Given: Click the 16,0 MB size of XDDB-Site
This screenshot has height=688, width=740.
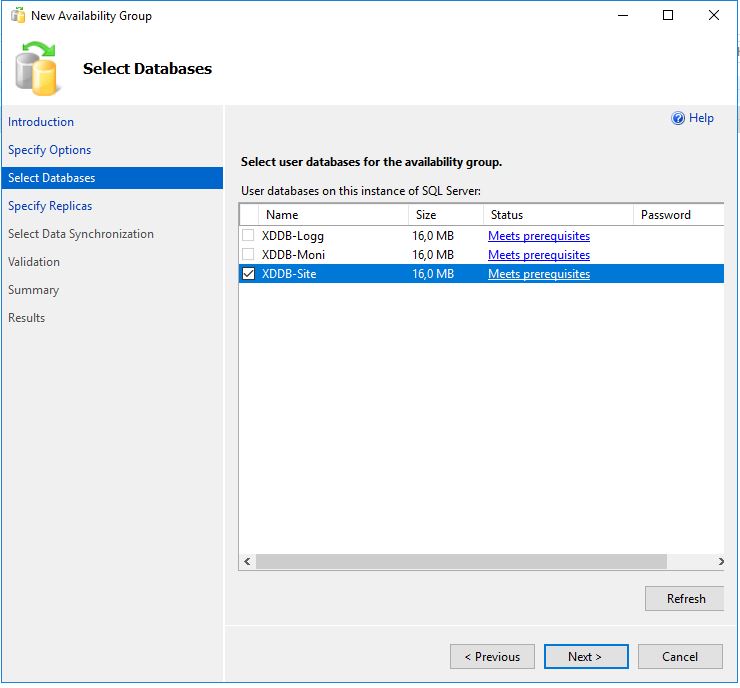Looking at the screenshot, I should point(433,274).
